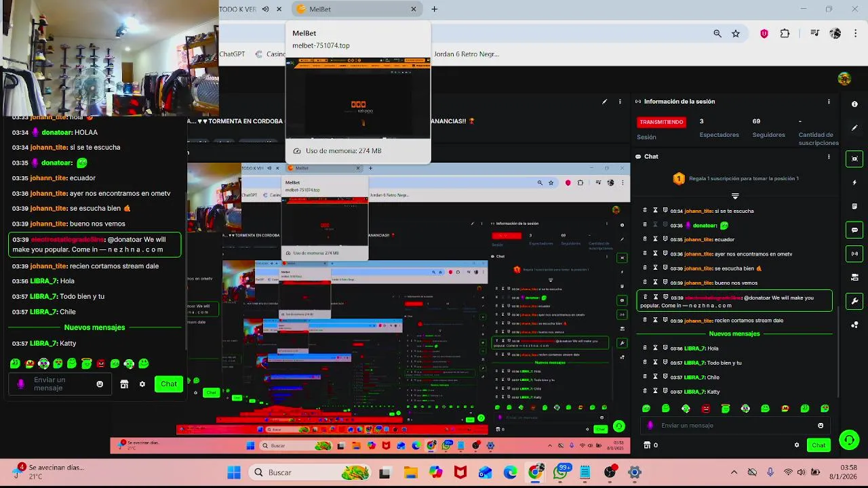Screen dimensions: 868x488
Task: Open the media control icon in toolbar
Action: pos(815,33)
